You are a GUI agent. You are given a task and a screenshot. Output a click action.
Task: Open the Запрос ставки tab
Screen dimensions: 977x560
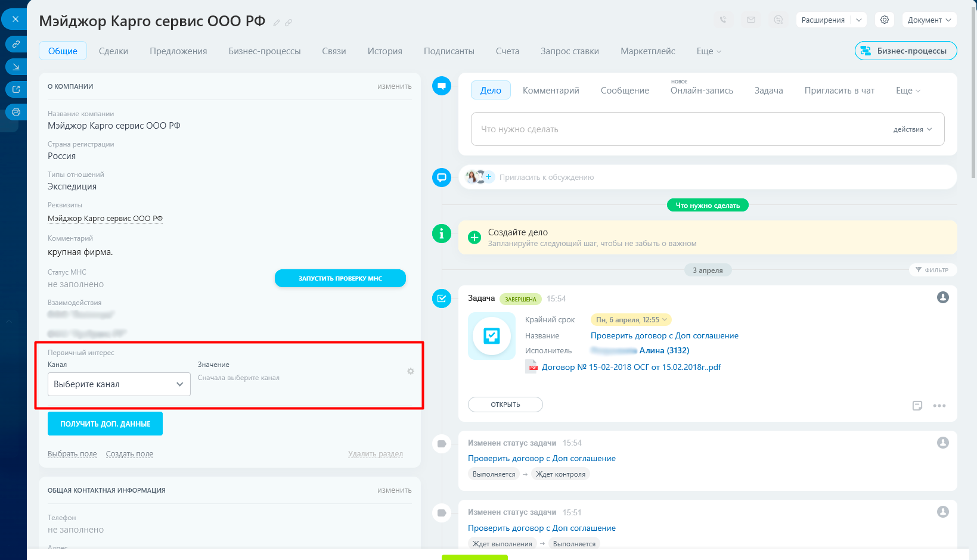[569, 51]
